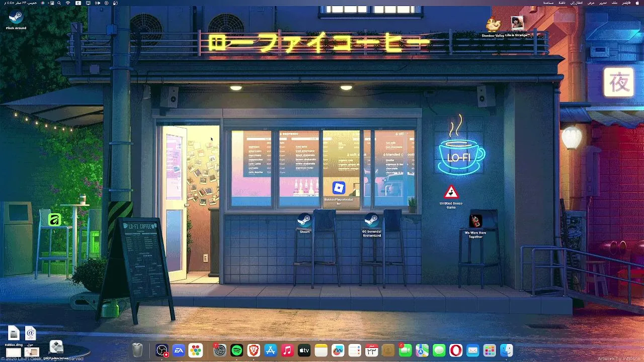Open the تحرير (Edit) menu

[x=603, y=3]
